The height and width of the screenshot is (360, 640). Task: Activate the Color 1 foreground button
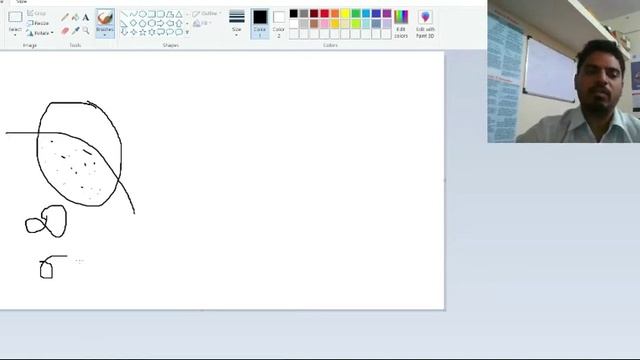[x=260, y=24]
